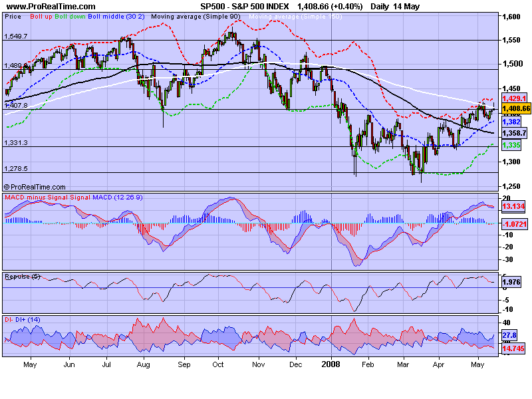Screen dimensions: 532x399
Task: Click the black 1,358.7 moving average box
Action: [514, 134]
